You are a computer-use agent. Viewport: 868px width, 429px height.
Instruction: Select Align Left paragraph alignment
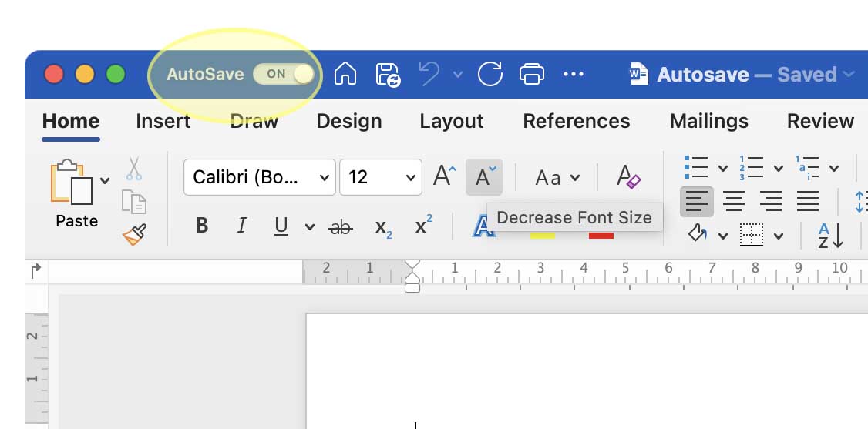pyautogui.click(x=696, y=201)
